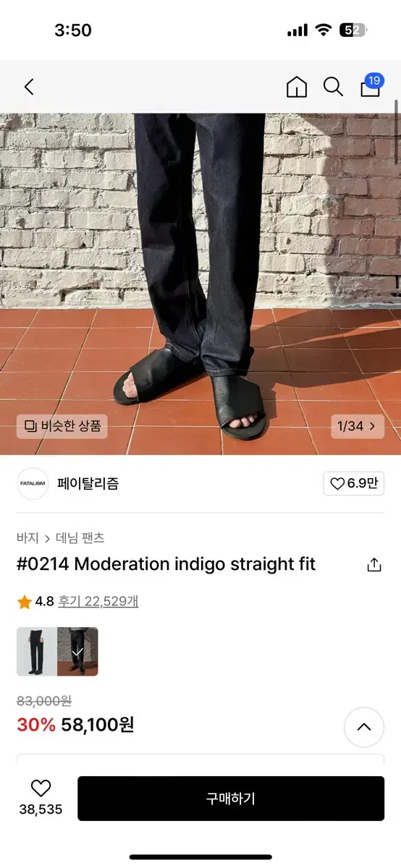Open the 데님 팬츠 category breadcrumb
The width and height of the screenshot is (401, 868).
80,538
